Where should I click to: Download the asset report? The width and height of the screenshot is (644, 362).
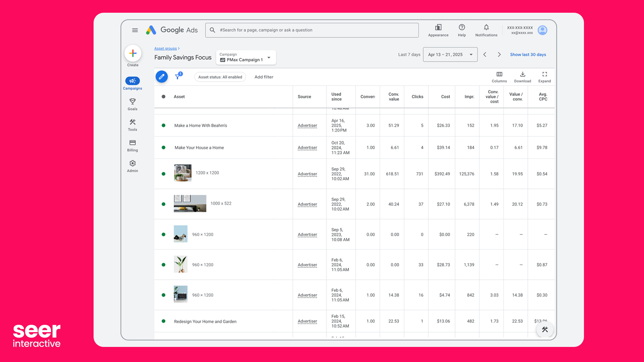pos(523,74)
